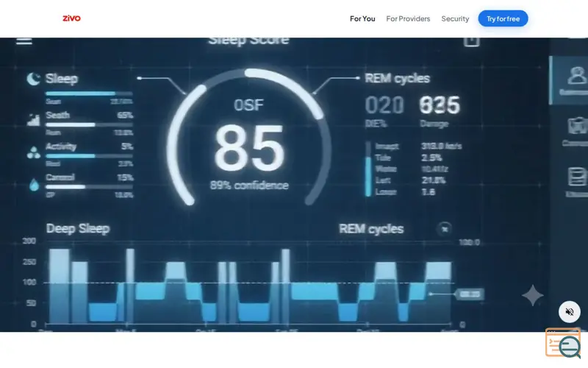The height and width of the screenshot is (368, 588).
Task: Click the Sleep Score title at top
Action: point(248,40)
